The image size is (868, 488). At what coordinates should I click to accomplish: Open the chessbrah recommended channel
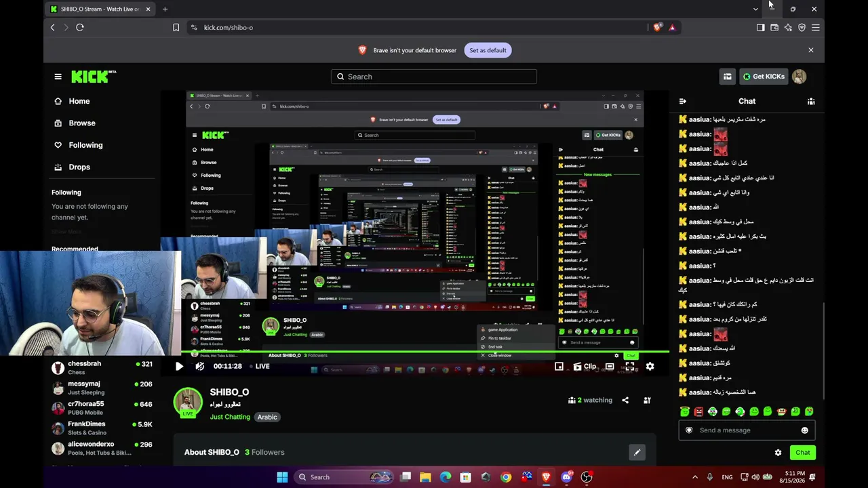click(x=103, y=367)
